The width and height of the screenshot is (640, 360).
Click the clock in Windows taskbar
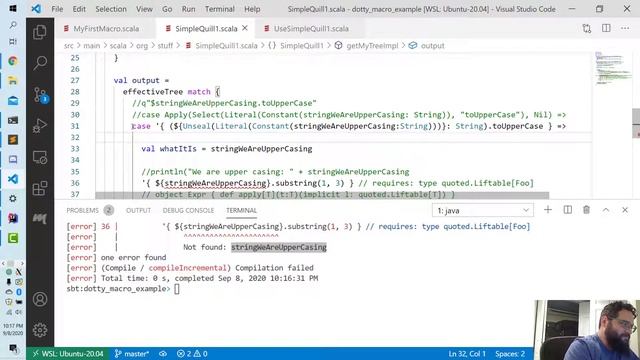[13, 329]
